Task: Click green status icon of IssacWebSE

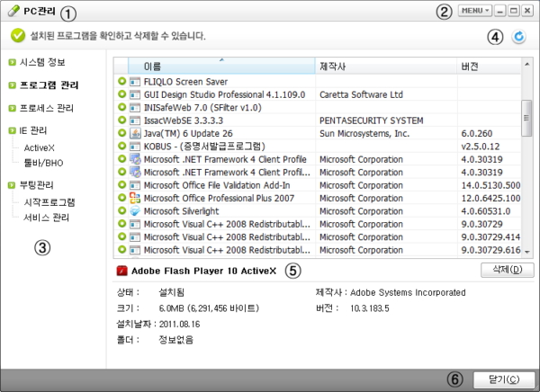Action: [x=121, y=120]
